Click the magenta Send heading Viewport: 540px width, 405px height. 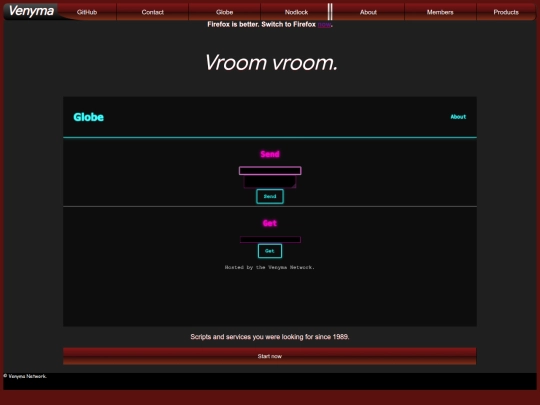click(270, 154)
